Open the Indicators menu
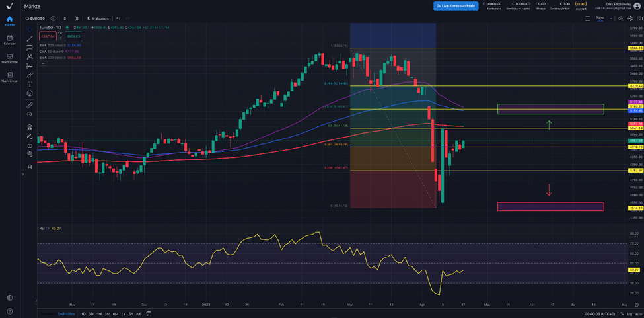Screen dimensions: 644x318 pos(98,19)
